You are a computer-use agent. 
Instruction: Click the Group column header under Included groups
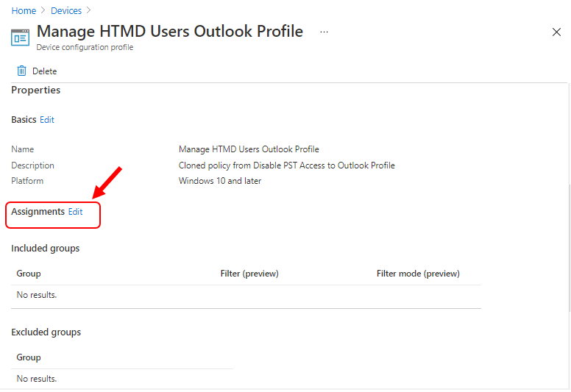pyautogui.click(x=29, y=274)
